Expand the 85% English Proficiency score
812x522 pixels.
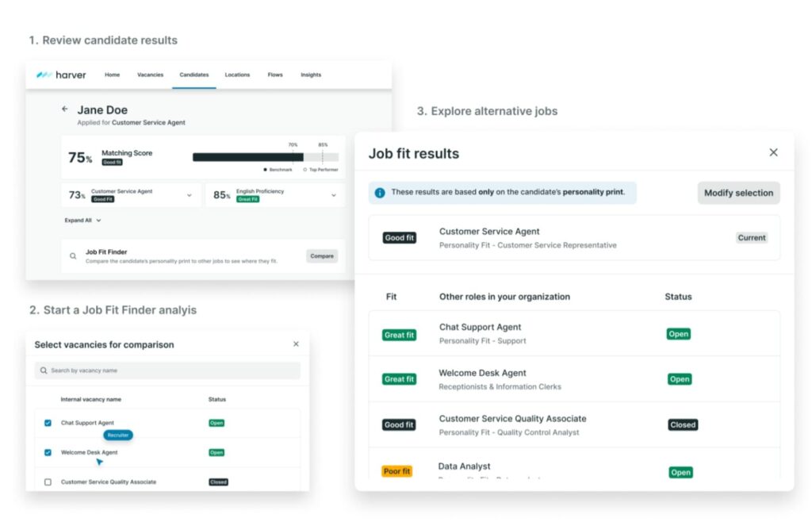pyautogui.click(x=333, y=195)
